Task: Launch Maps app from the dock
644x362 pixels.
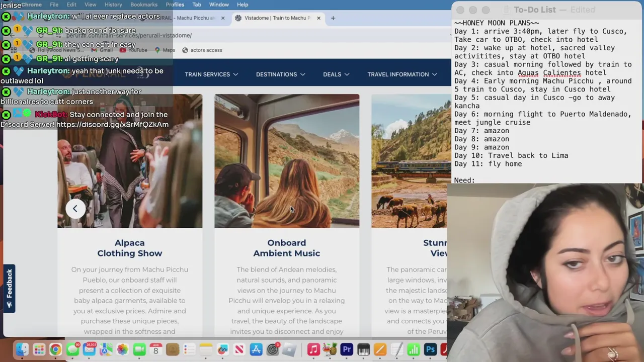Action: (x=106, y=349)
